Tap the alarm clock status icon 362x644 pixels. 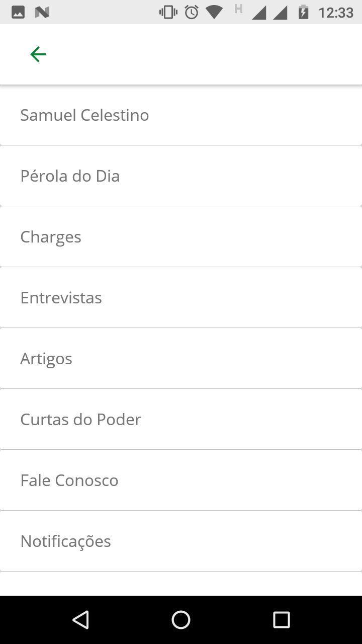192,12
